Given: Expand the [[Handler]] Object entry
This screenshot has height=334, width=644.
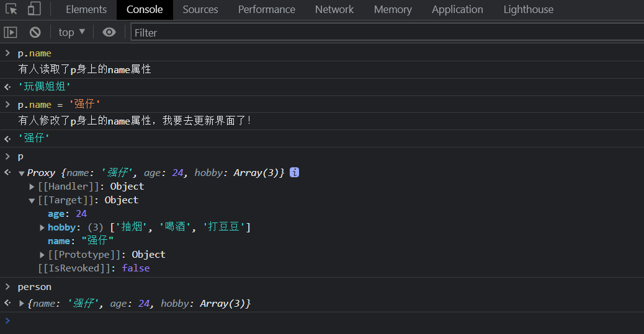Looking at the screenshot, I should point(32,187).
